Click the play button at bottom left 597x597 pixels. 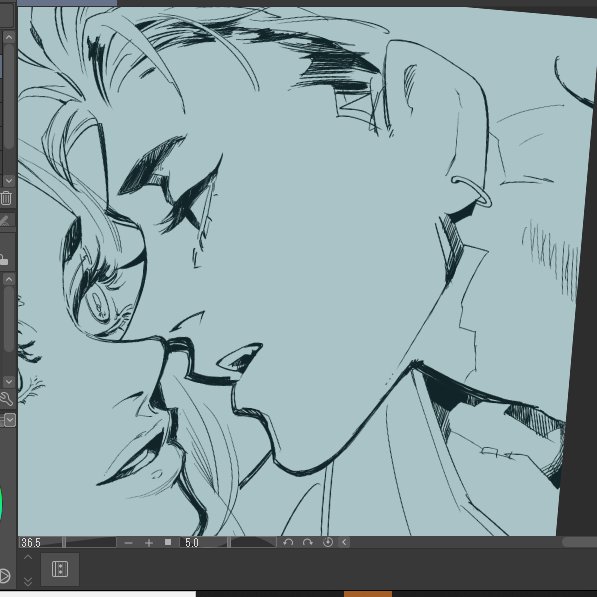click(x=5, y=576)
